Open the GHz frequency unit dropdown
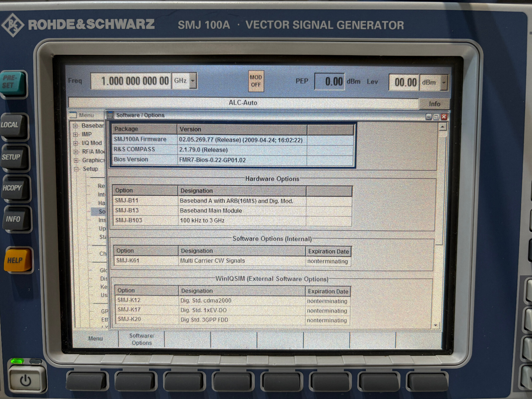532x399 pixels. pos(193,81)
